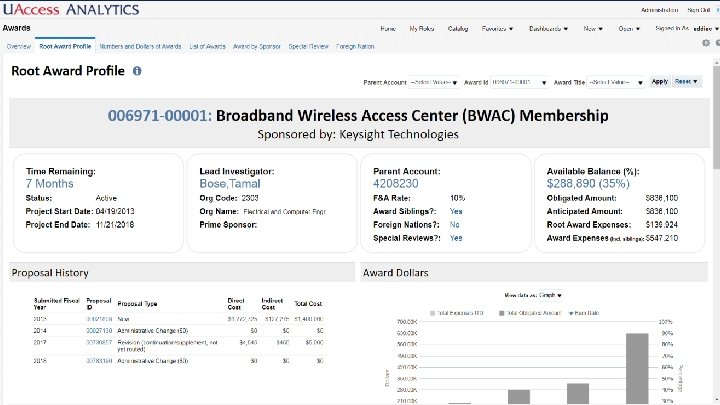
Task: Click the Indirect Cost column header
Action: coord(272,304)
